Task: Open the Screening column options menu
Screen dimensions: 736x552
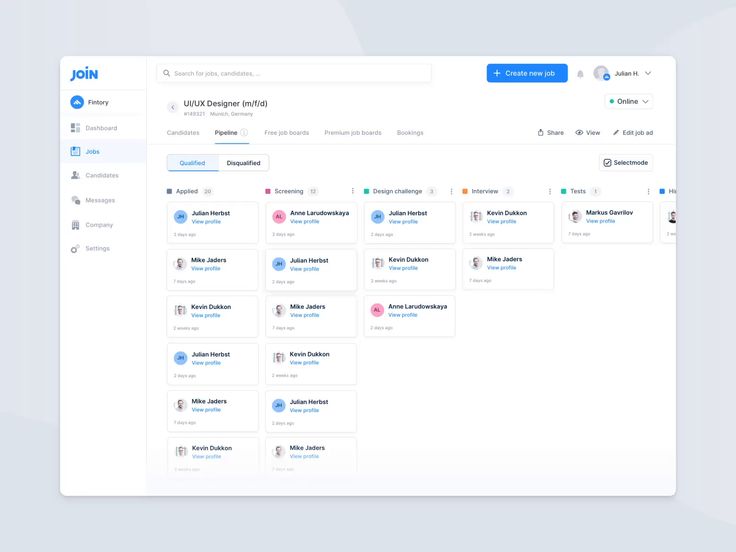Action: pyautogui.click(x=353, y=191)
